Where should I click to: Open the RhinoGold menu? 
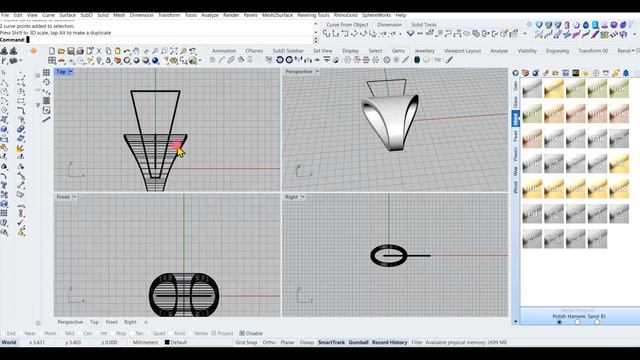(345, 15)
